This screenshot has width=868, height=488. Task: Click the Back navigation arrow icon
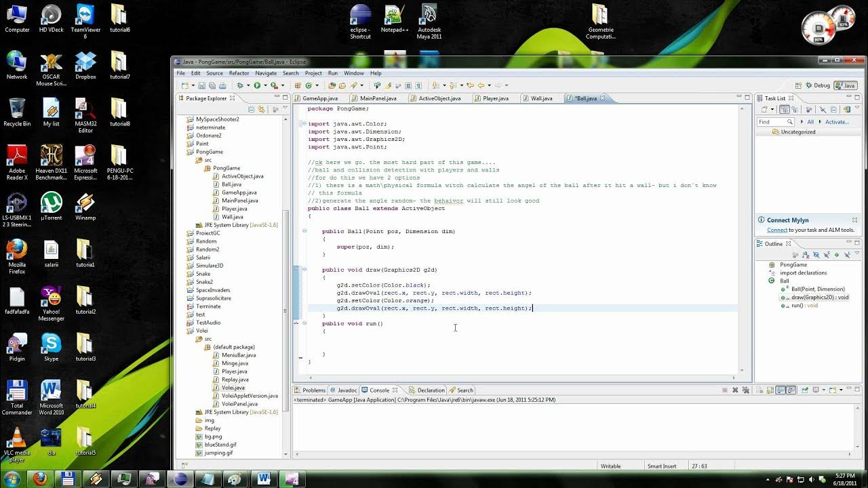pyautogui.click(x=481, y=85)
